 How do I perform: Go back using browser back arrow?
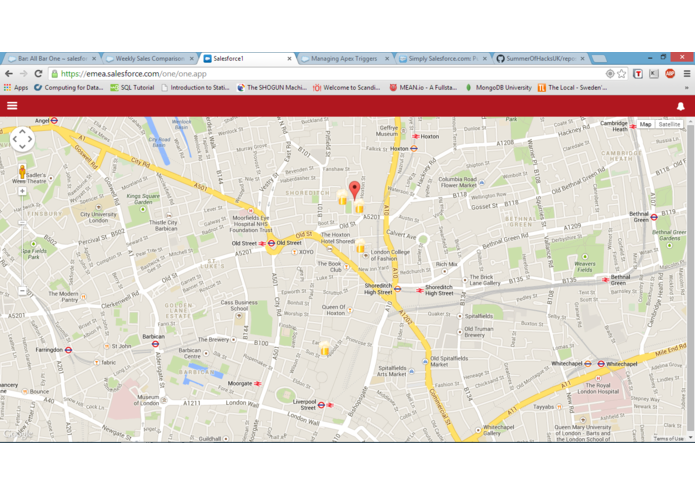(x=9, y=74)
